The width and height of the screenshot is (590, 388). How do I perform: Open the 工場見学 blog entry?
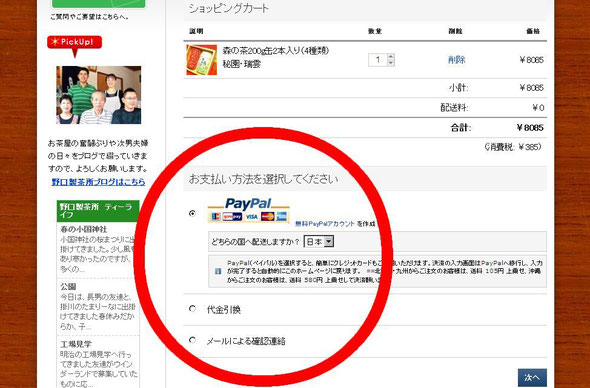(76, 344)
